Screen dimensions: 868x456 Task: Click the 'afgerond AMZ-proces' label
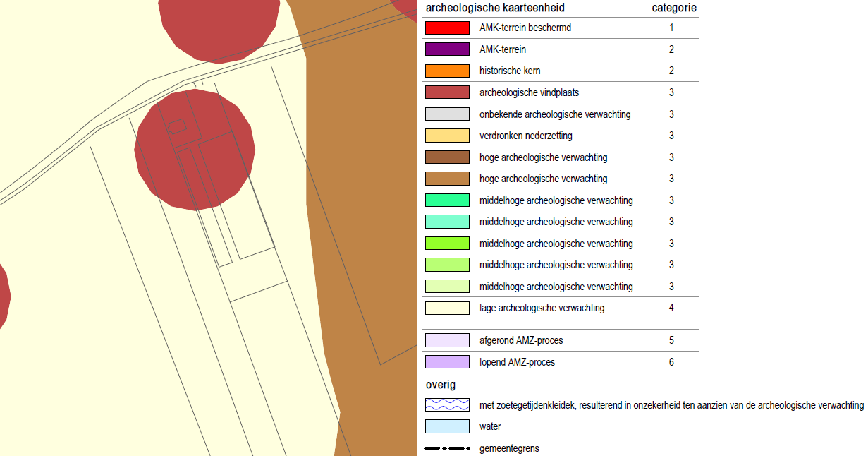(x=521, y=340)
